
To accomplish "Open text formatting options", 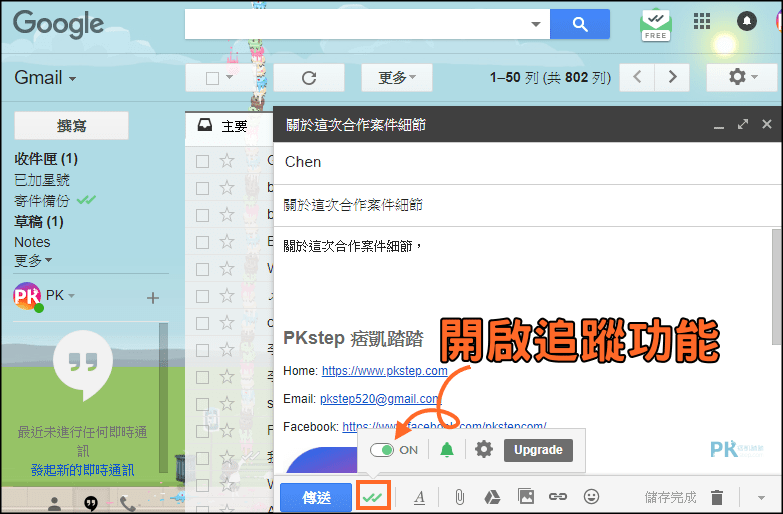I will pos(419,497).
